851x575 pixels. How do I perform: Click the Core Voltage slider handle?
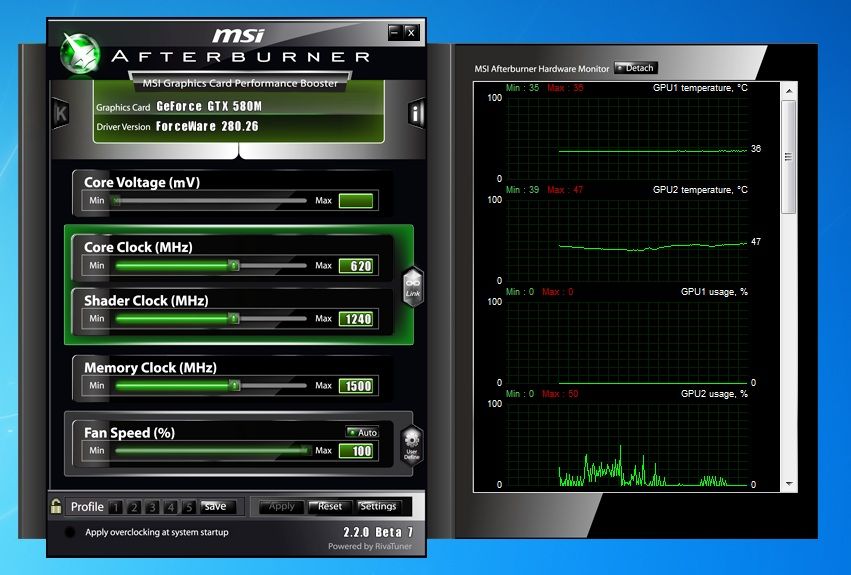(x=116, y=200)
